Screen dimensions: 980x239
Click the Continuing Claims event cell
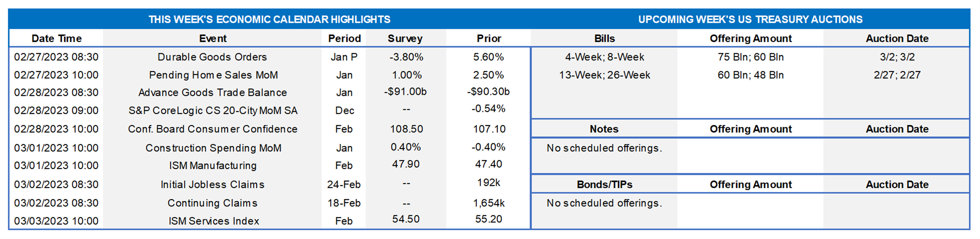click(212, 203)
